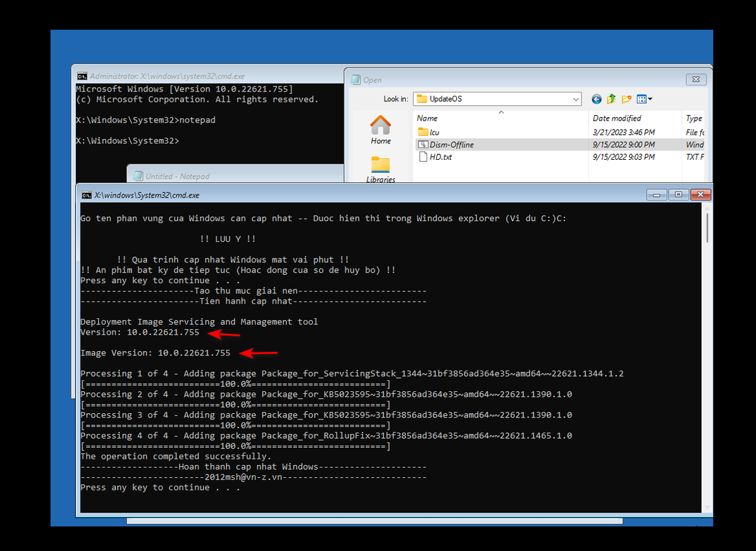Create a new folder in Open dialog

tap(626, 99)
